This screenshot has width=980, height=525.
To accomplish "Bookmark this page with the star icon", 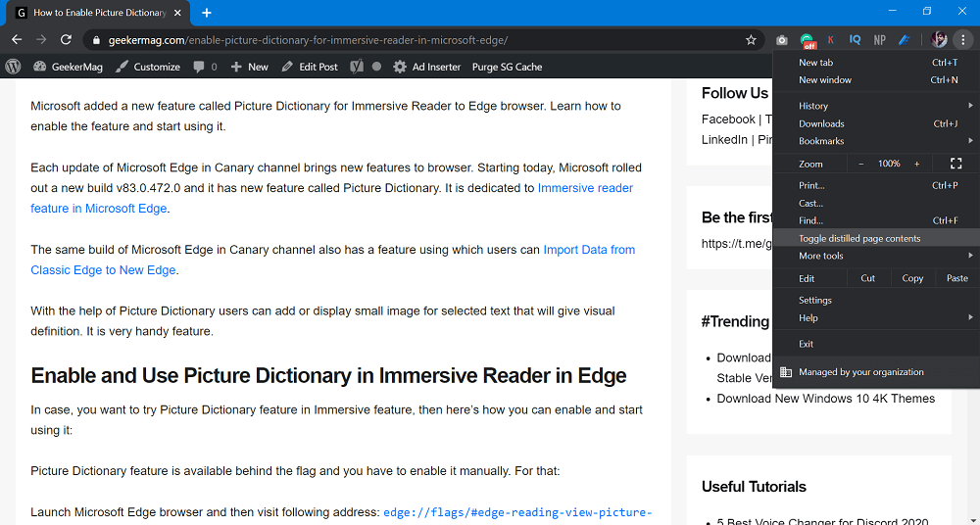I will point(751,40).
